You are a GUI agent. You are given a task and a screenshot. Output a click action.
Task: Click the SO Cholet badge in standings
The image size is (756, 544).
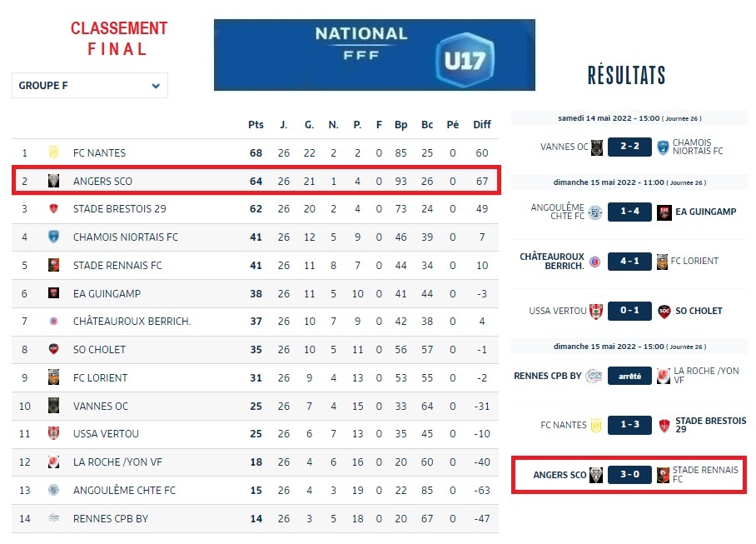pos(53,350)
